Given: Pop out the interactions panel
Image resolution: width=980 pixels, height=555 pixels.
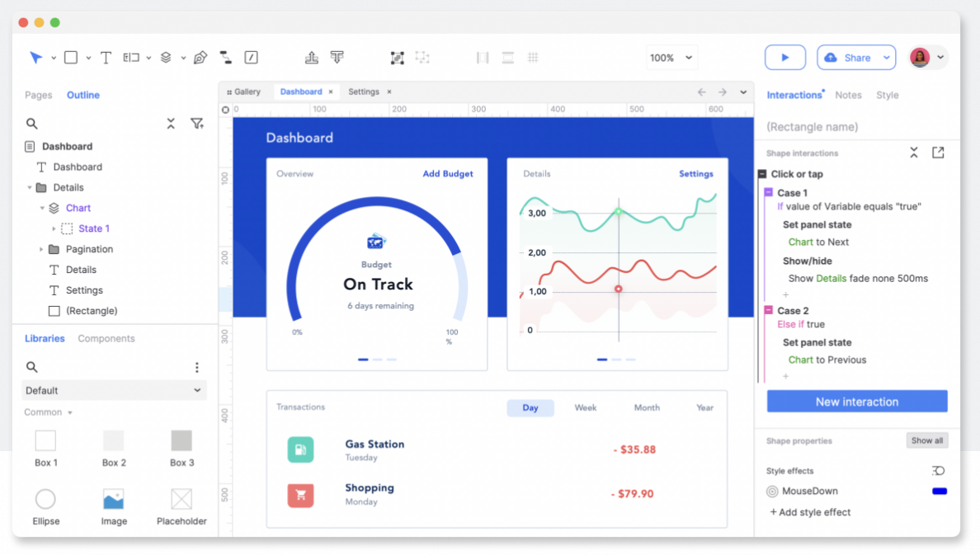Looking at the screenshot, I should coord(938,153).
